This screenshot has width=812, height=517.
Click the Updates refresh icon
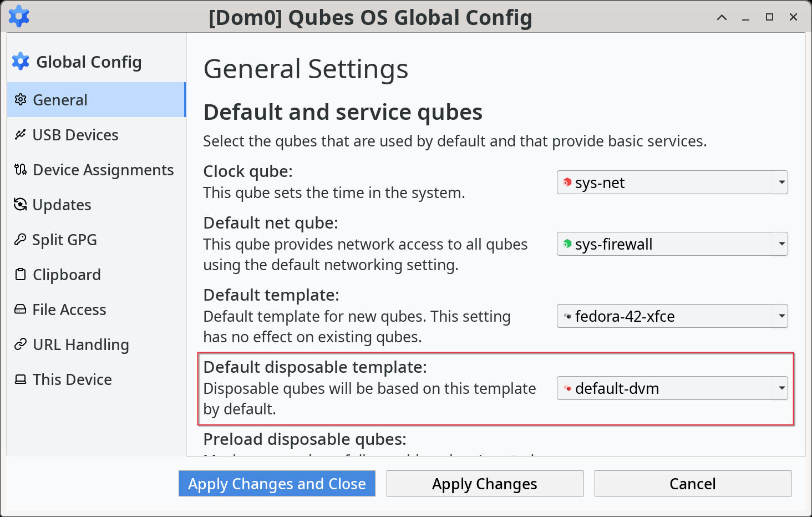coord(20,204)
